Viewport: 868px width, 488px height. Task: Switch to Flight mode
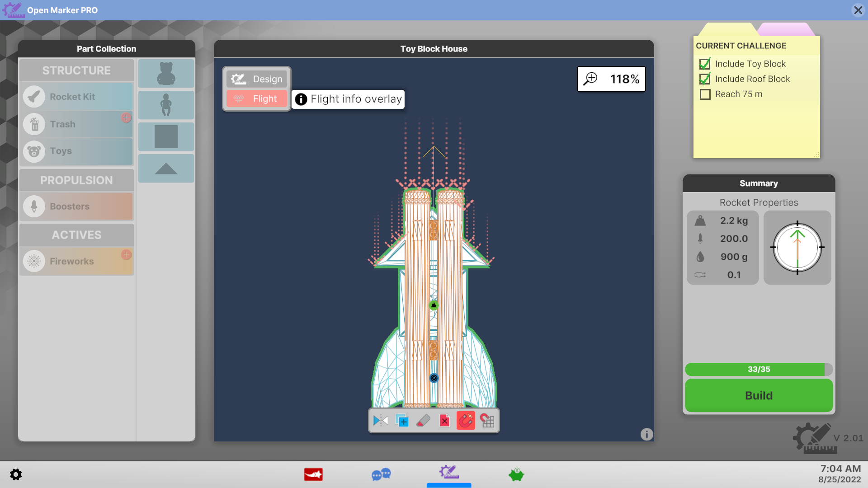[x=257, y=99]
